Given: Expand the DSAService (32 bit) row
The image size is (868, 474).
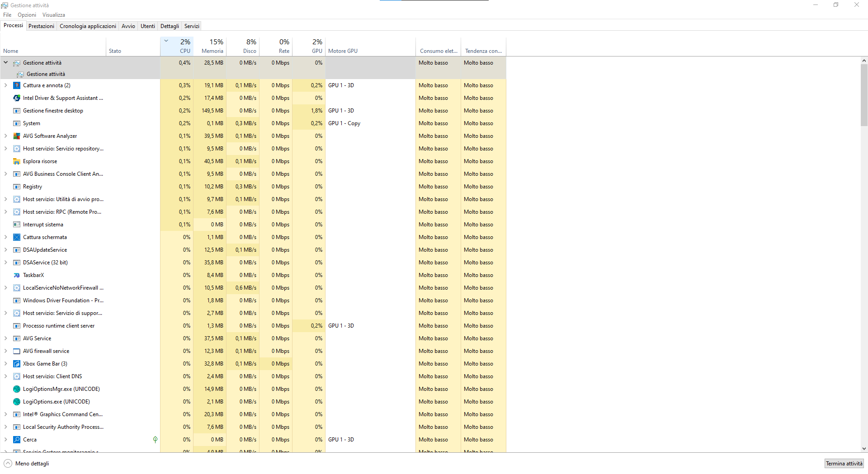Looking at the screenshot, I should click(x=6, y=263).
